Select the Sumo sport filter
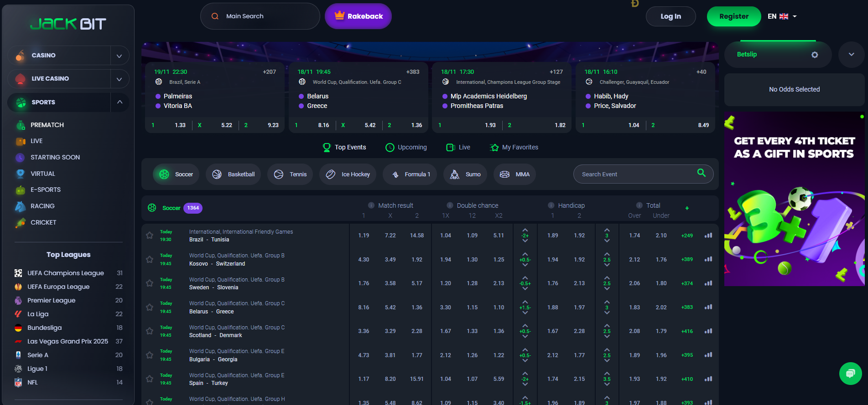Screen dimensions: 868x405 point(465,174)
